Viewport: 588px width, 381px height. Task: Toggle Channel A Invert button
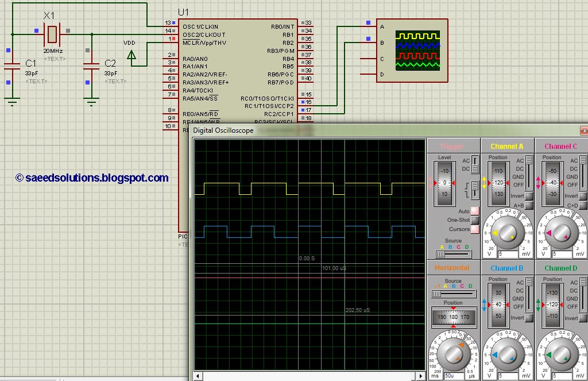(529, 196)
